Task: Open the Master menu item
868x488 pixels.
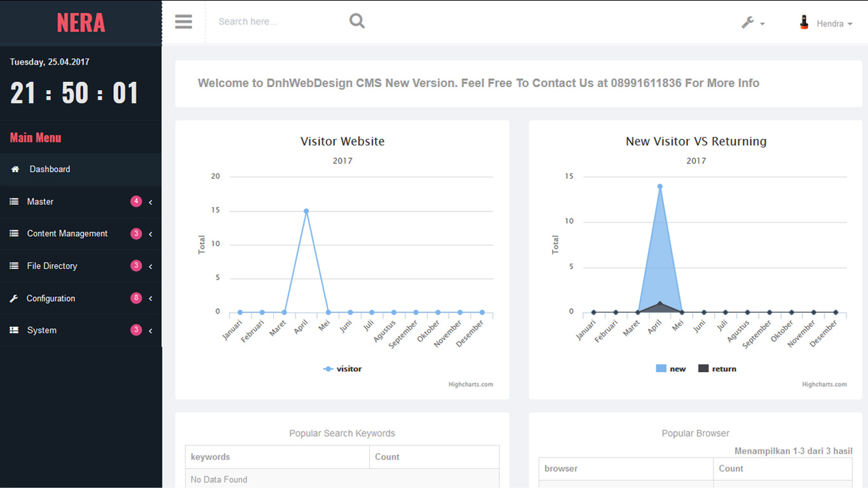Action: click(41, 202)
